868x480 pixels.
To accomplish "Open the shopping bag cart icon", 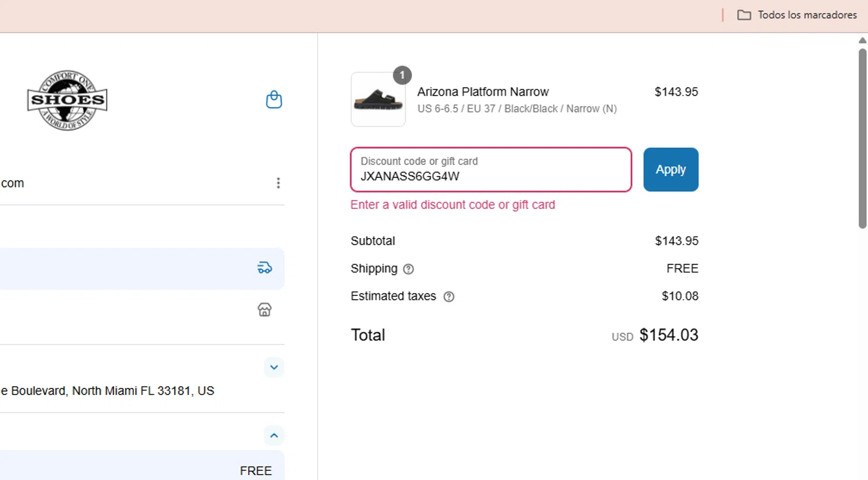I will pos(274,100).
